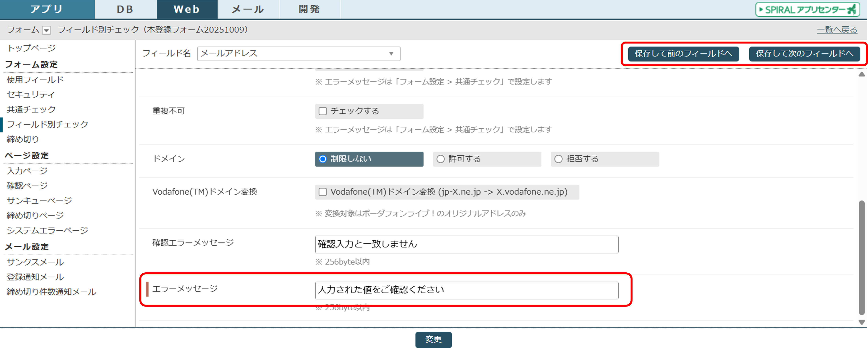Switch to the メール tab
Viewport: 868px width, 350px height.
point(248,9)
